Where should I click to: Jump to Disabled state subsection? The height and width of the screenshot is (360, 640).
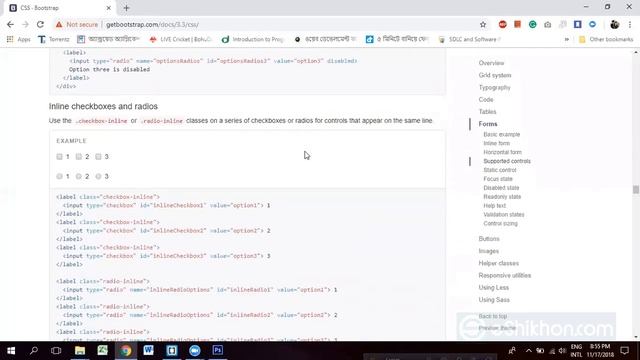pyautogui.click(x=501, y=188)
